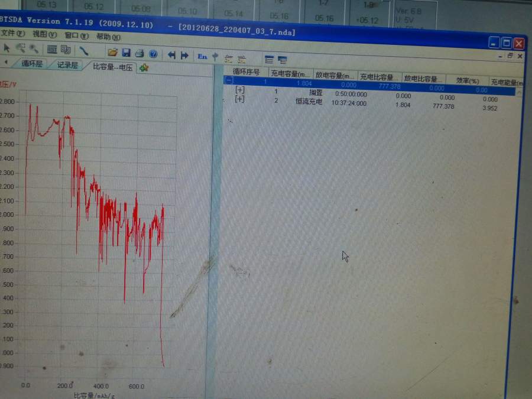
Task: Click the second blue table-view icon
Action: 283,60
